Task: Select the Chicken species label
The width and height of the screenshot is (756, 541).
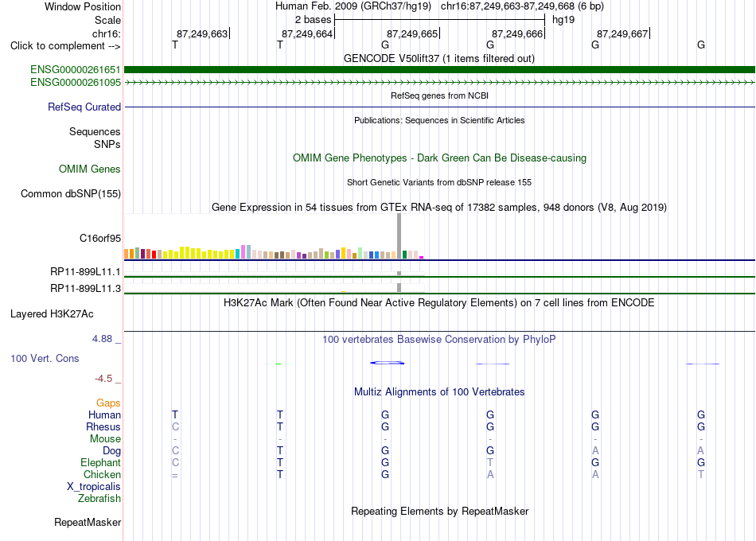Action: [102, 474]
